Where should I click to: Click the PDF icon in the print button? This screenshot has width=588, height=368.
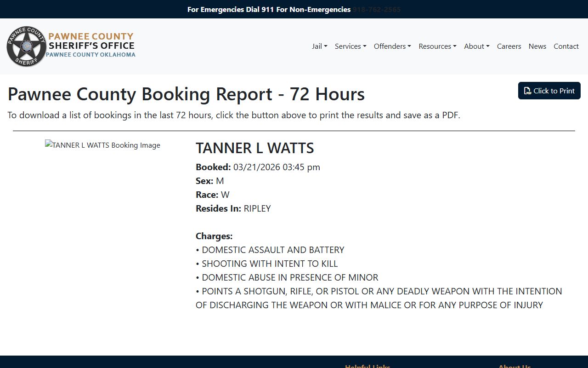(x=528, y=91)
